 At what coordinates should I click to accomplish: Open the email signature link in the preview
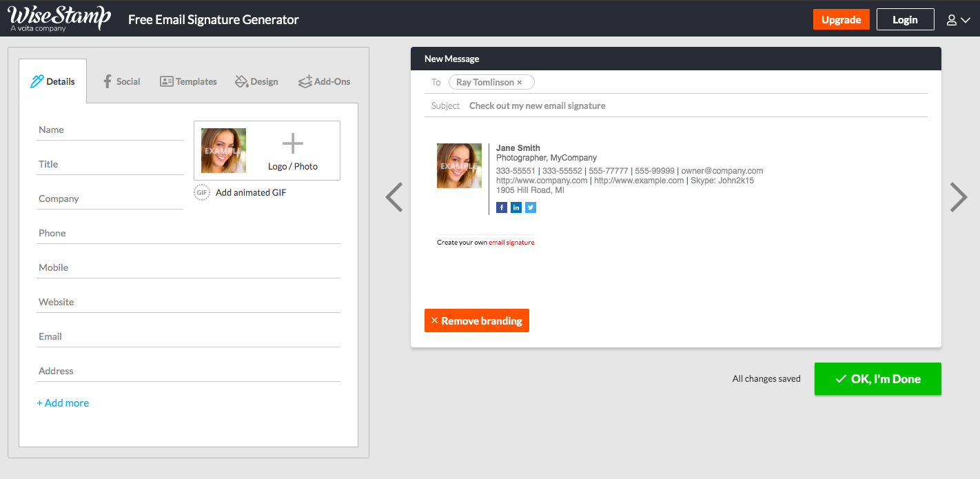pos(511,242)
